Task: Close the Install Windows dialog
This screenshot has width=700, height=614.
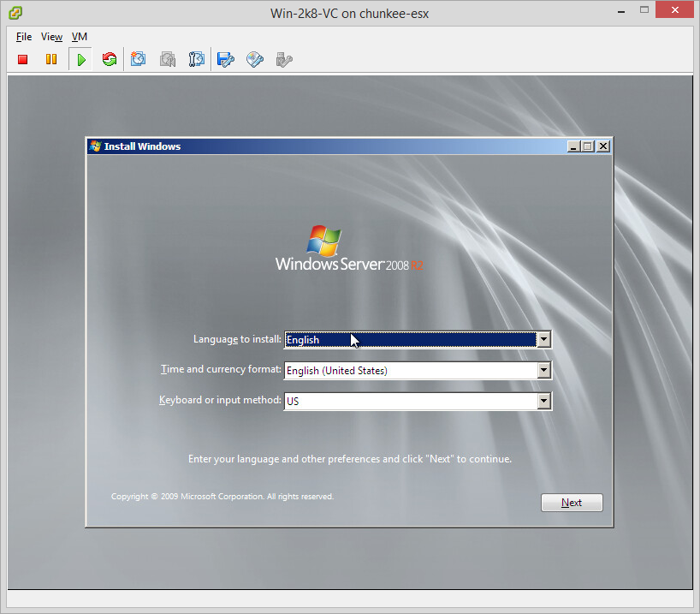Action: tap(603, 146)
